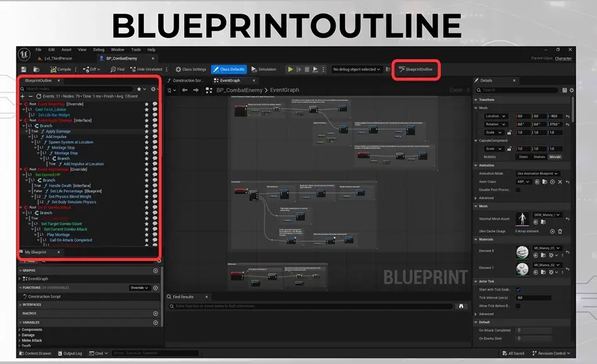Open the functions Override dropdown
The height and width of the screenshot is (364, 597).
click(x=140, y=288)
